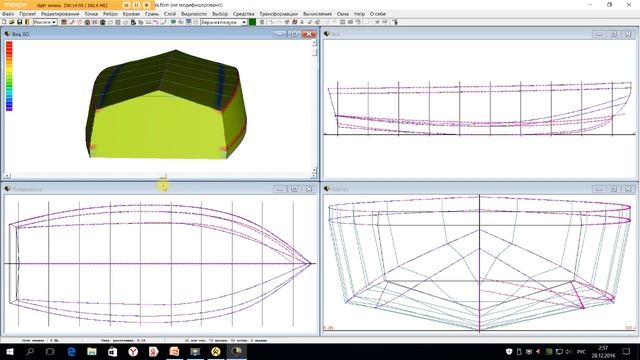Click the РУС input language indicator
Viewport: 640px width, 360px height.
click(x=581, y=352)
